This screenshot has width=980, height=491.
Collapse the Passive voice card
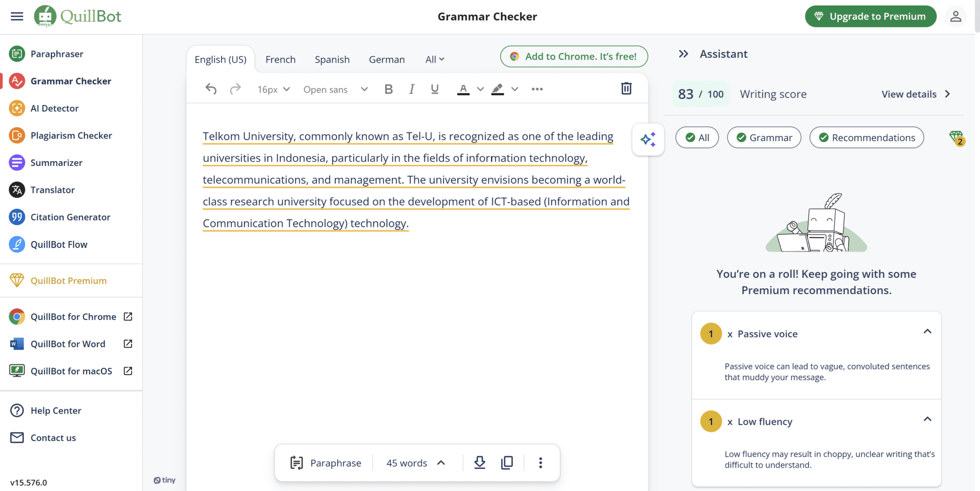pos(927,332)
